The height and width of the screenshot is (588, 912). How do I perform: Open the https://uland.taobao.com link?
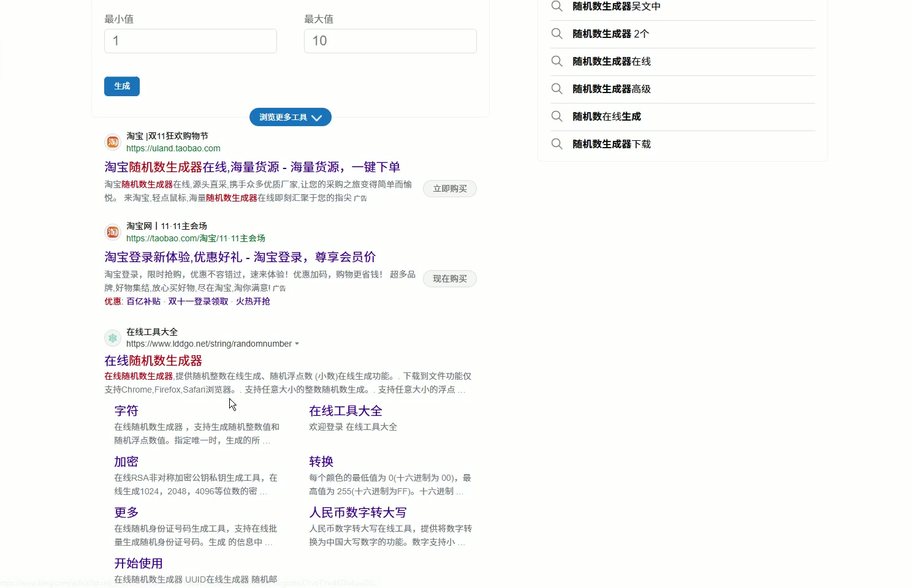pos(173,148)
